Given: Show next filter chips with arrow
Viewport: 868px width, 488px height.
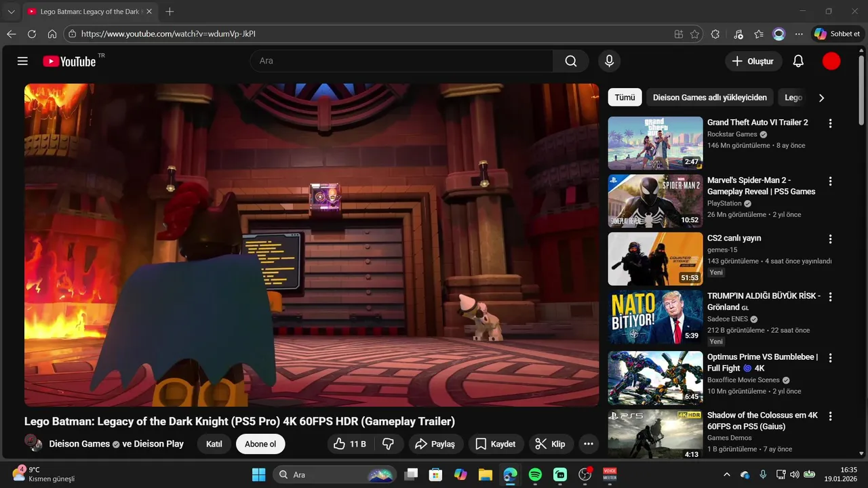Looking at the screenshot, I should pyautogui.click(x=821, y=98).
